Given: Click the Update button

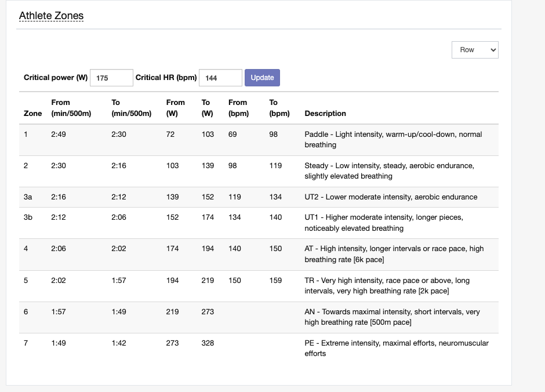Looking at the screenshot, I should click(x=262, y=78).
